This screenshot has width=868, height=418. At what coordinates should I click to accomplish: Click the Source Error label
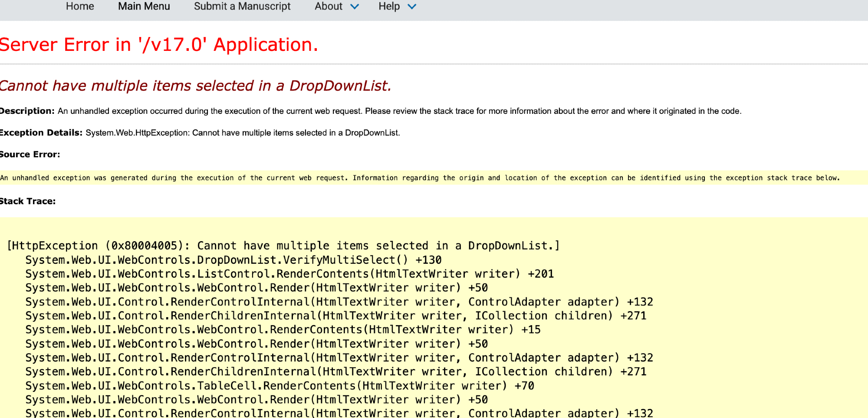[30, 154]
